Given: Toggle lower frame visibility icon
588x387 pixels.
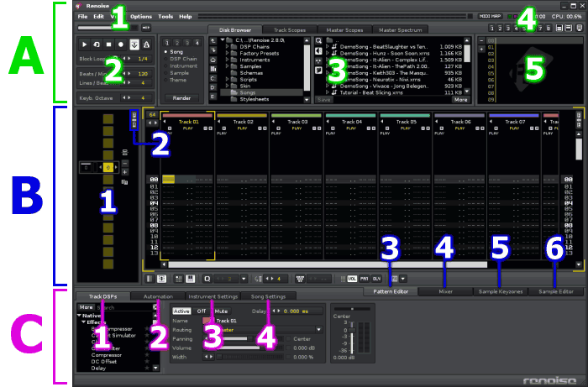Looking at the screenshot, I should click(x=569, y=28).
